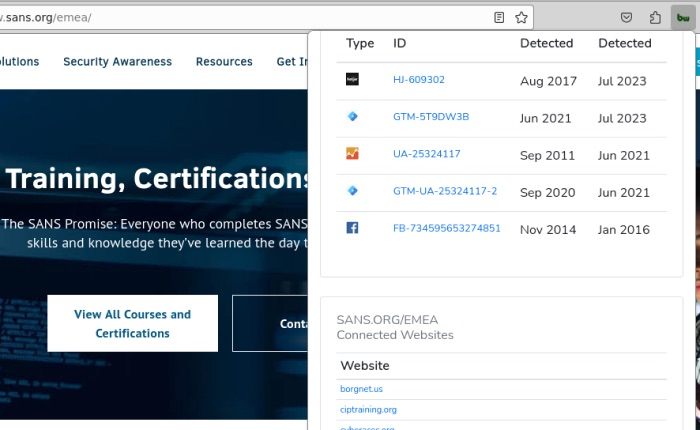Click the Tag Manager icon beside GTM-UA-25324117-2
Viewport: 700px width, 430px height.
352,191
